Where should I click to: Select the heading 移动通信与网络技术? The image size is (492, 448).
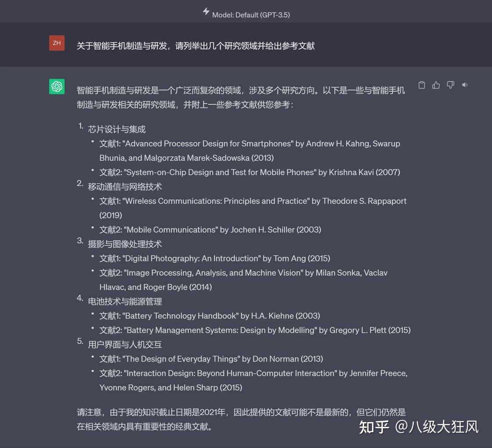point(125,187)
